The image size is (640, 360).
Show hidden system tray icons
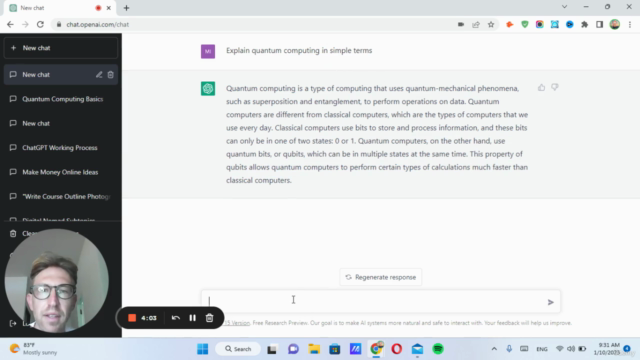494,349
